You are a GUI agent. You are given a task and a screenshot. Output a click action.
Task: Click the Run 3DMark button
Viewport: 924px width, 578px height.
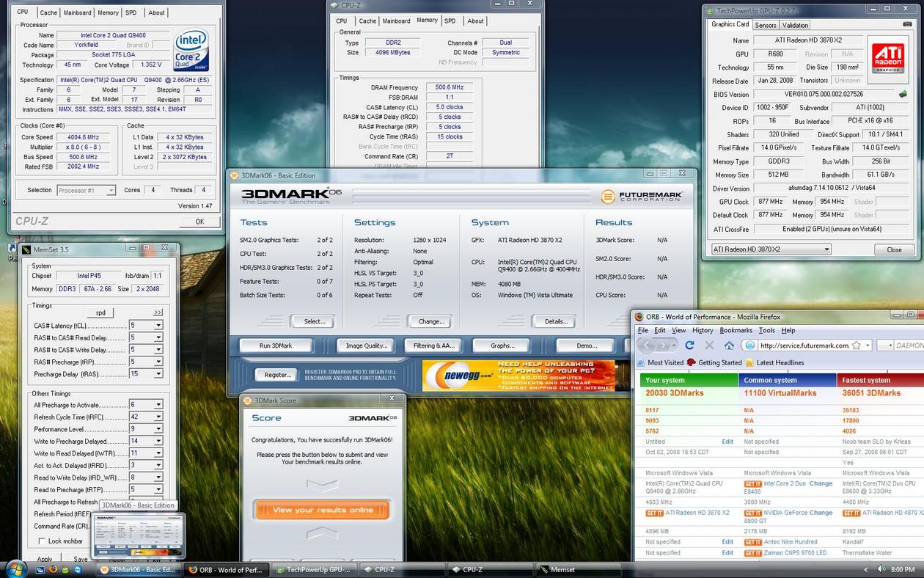[x=276, y=345]
